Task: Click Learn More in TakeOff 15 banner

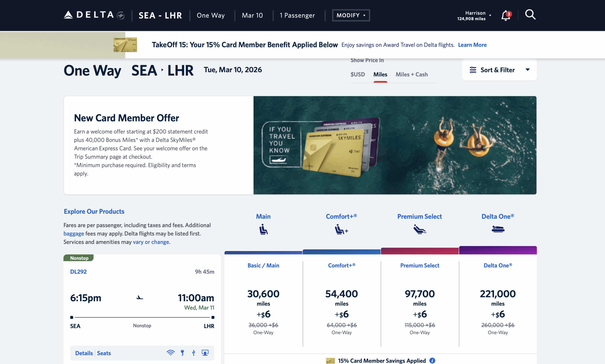Action: click(x=472, y=45)
